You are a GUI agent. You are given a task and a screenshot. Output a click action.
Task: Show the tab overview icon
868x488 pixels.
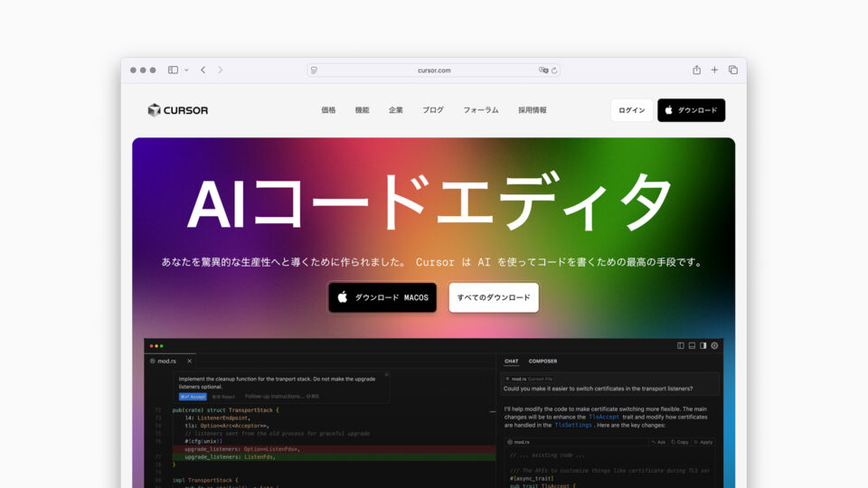pyautogui.click(x=733, y=70)
